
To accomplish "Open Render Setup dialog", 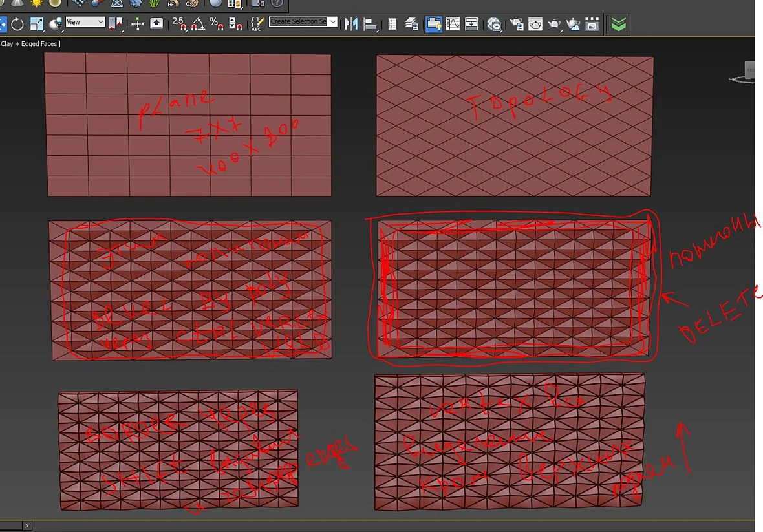I will pyautogui.click(x=516, y=24).
